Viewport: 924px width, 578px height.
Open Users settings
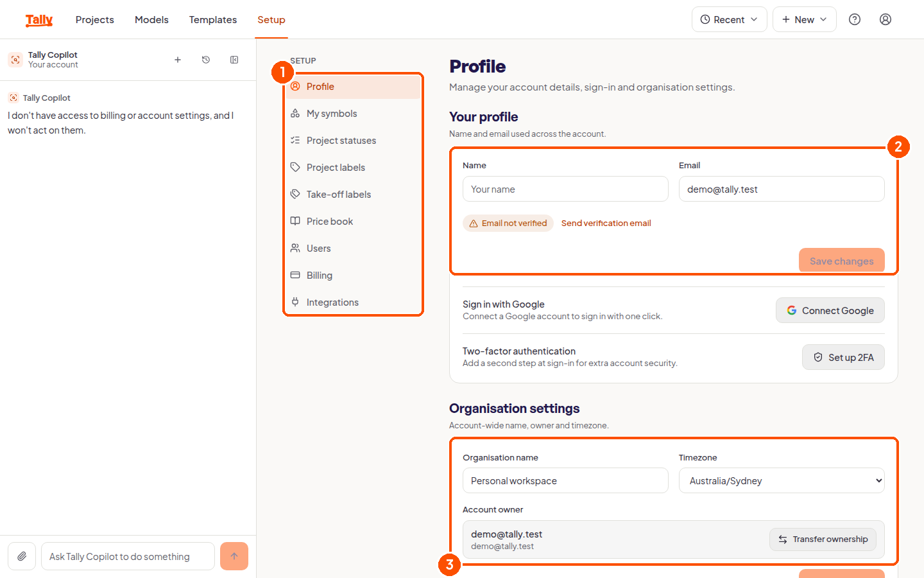tap(354, 249)
